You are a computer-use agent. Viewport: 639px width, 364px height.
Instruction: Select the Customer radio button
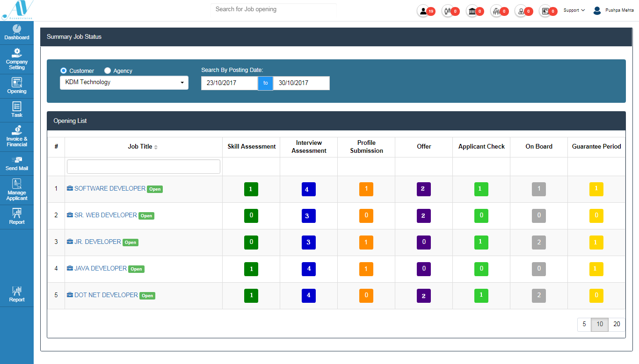tap(64, 71)
